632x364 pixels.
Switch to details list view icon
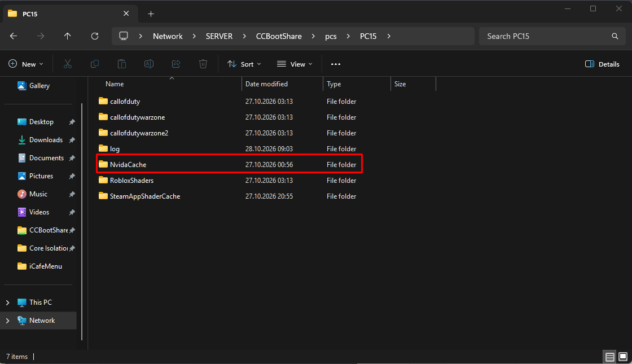click(x=610, y=357)
